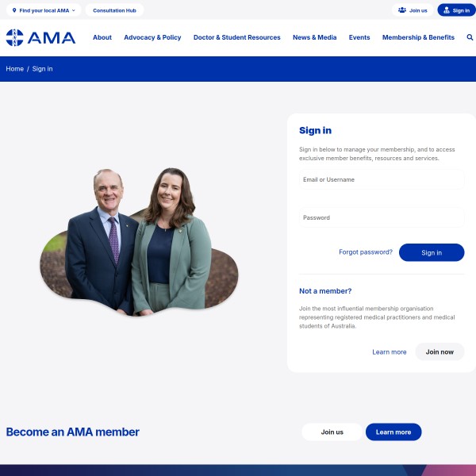The width and height of the screenshot is (476, 476).
Task: Open the Events menu
Action: pos(359,37)
